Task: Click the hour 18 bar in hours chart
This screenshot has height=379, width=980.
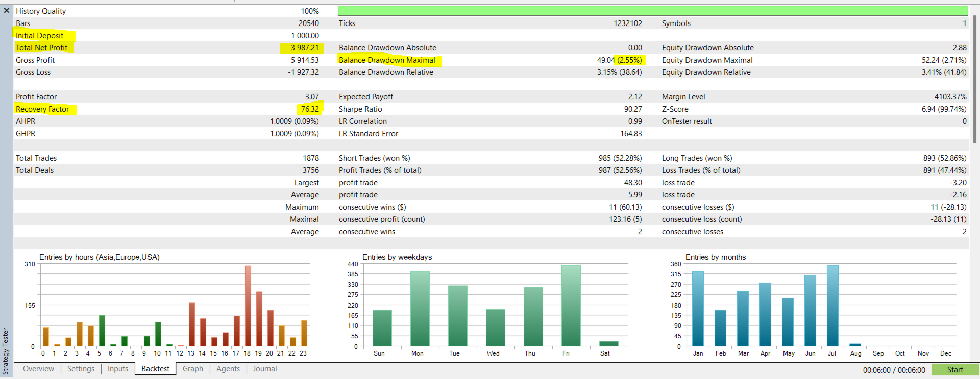Action: [x=248, y=306]
